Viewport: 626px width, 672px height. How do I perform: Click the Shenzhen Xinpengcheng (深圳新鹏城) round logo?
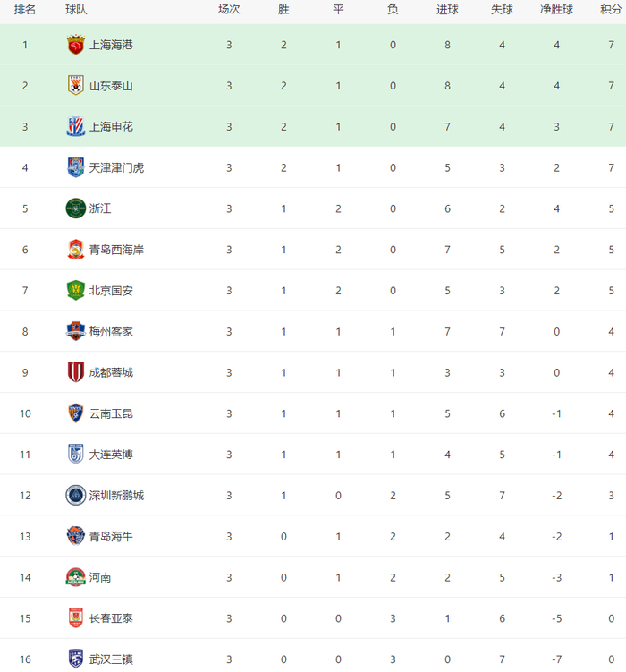pos(76,495)
